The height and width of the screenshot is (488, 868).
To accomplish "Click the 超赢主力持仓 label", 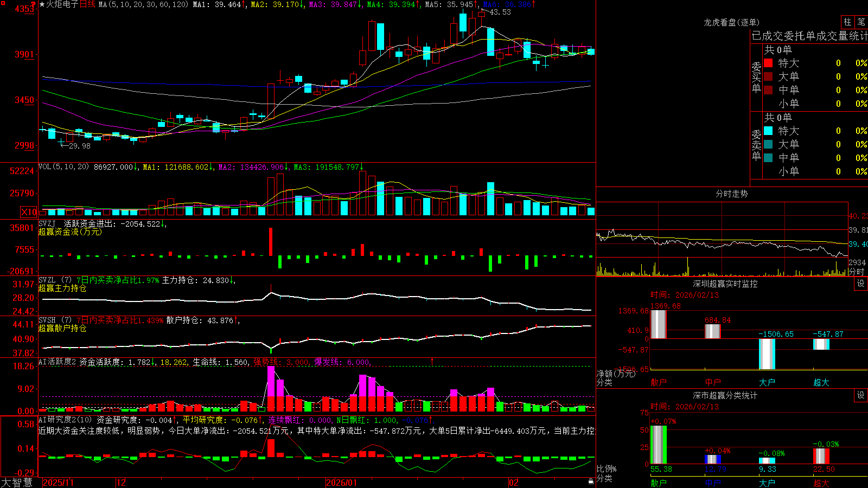I will coord(62,288).
